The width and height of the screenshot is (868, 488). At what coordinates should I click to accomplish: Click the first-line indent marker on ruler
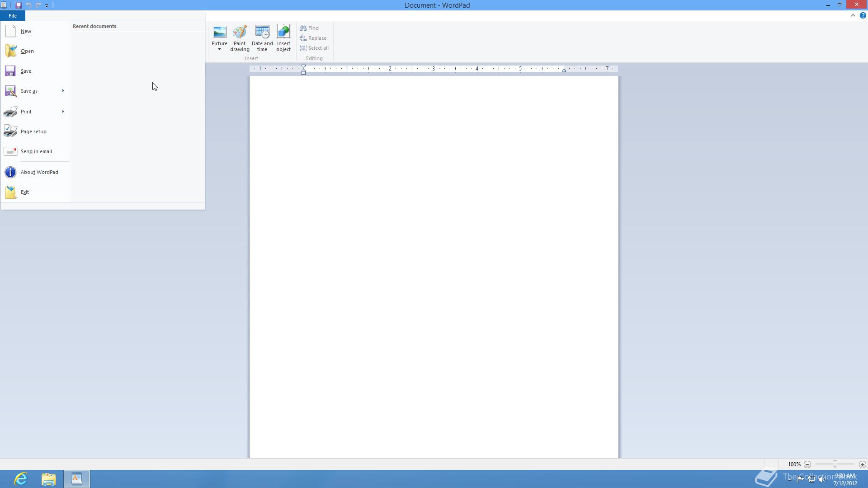coord(303,67)
